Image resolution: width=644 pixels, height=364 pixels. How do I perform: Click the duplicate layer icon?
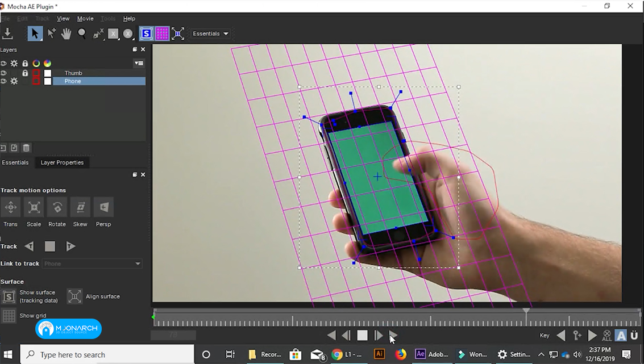pyautogui.click(x=14, y=148)
